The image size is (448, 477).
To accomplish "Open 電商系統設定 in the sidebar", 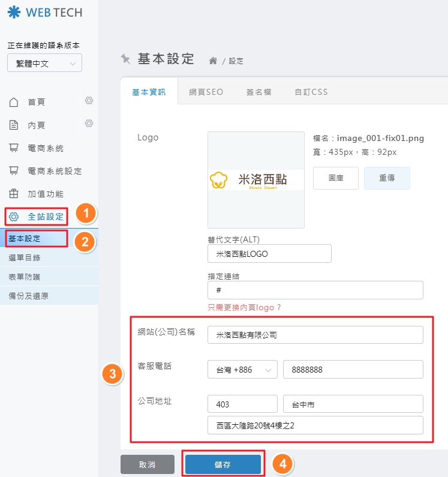I will [55, 171].
